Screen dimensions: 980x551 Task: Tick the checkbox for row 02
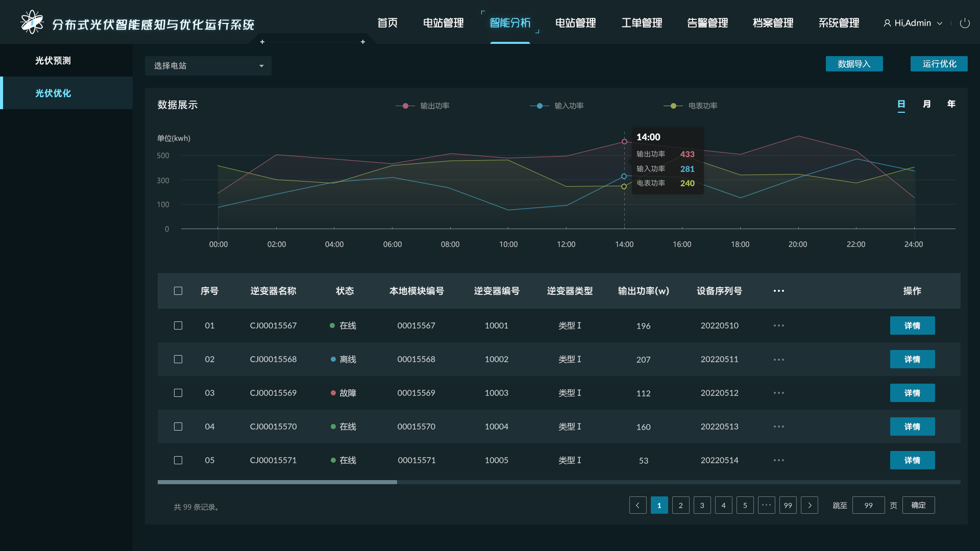(x=178, y=359)
